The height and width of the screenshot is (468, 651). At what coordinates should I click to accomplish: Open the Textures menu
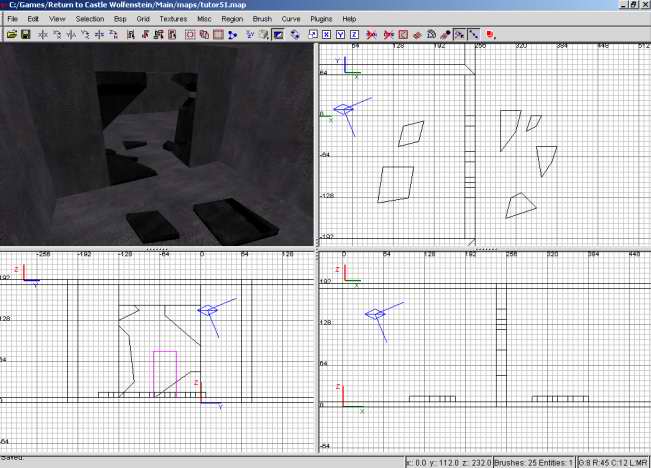tap(172, 19)
